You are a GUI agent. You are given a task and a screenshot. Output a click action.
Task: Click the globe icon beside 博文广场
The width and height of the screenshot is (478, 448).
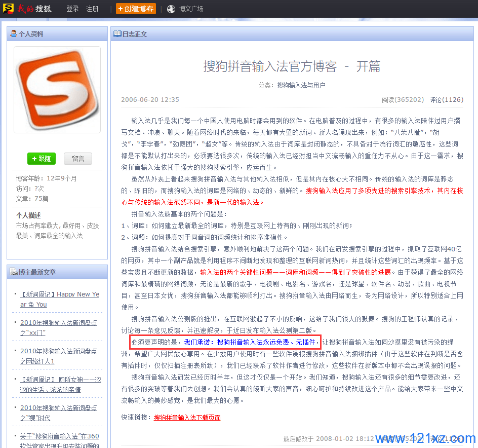(171, 9)
